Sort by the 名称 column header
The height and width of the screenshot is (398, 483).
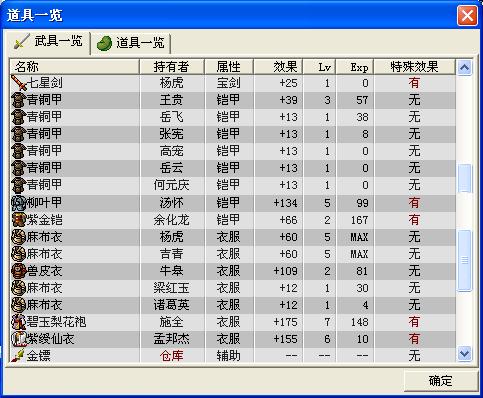click(x=74, y=67)
